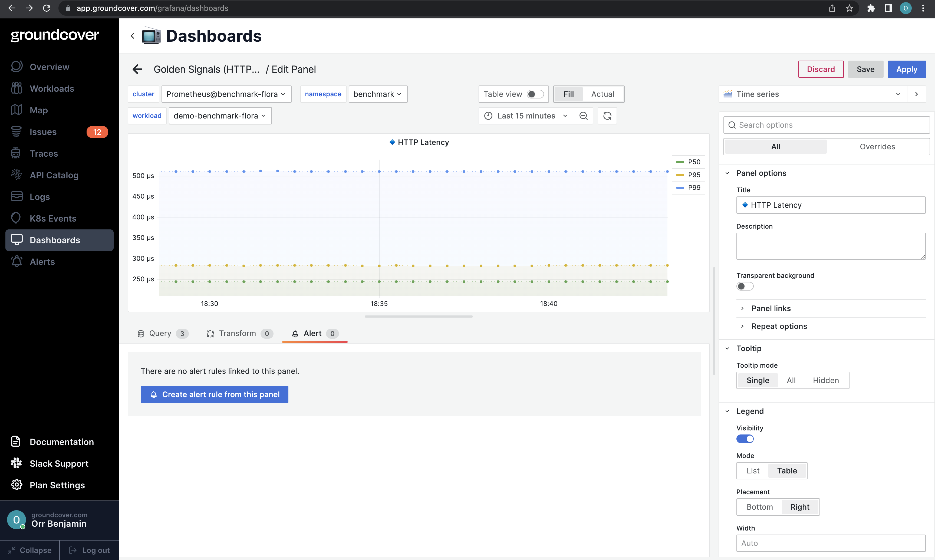Open the Time series visualization dropdown

(x=813, y=94)
